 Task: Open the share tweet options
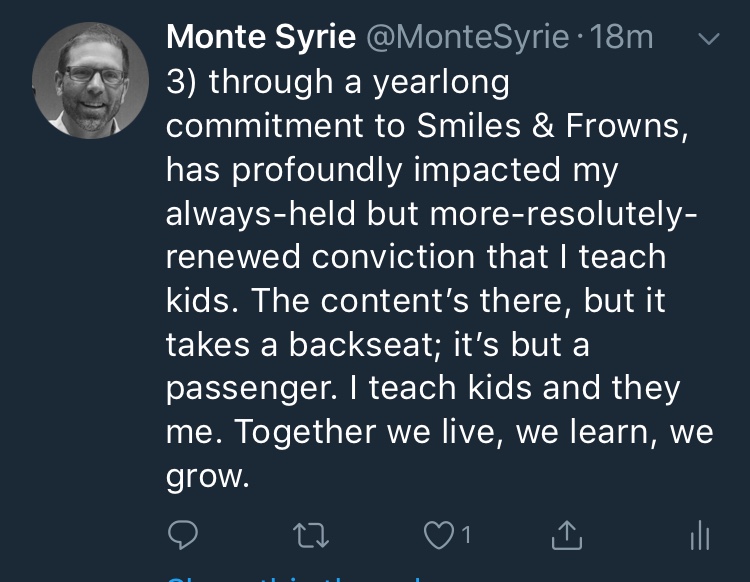[x=567, y=537]
